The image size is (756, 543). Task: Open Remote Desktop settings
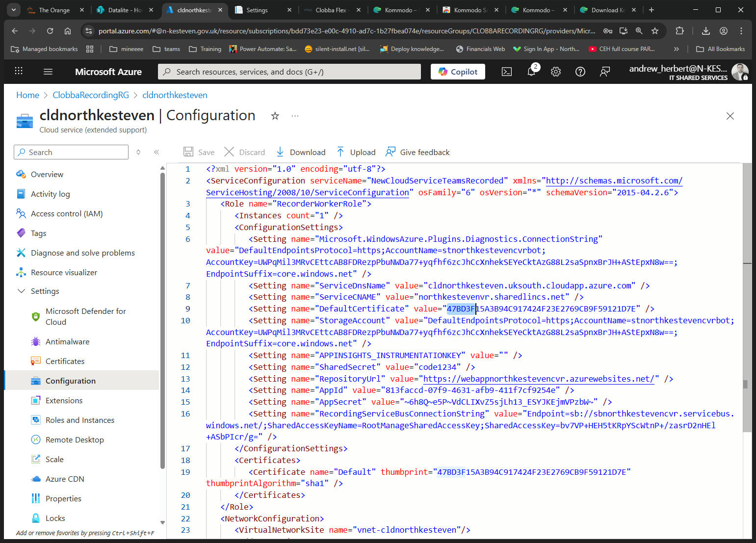click(x=75, y=440)
